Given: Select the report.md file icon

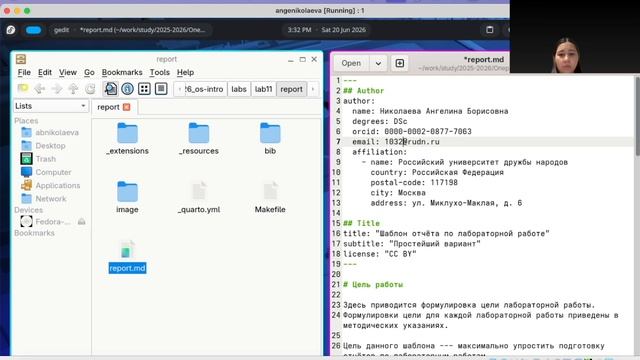Looking at the screenshot, I should pos(127,250).
